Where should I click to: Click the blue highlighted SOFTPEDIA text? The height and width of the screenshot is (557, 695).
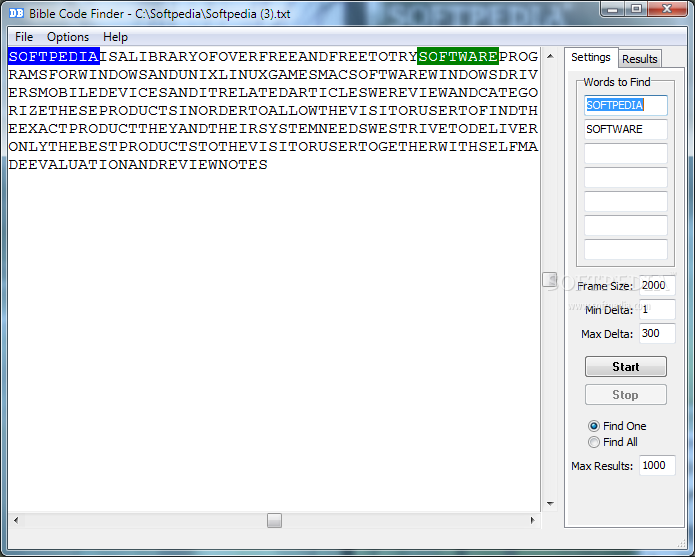(54, 56)
